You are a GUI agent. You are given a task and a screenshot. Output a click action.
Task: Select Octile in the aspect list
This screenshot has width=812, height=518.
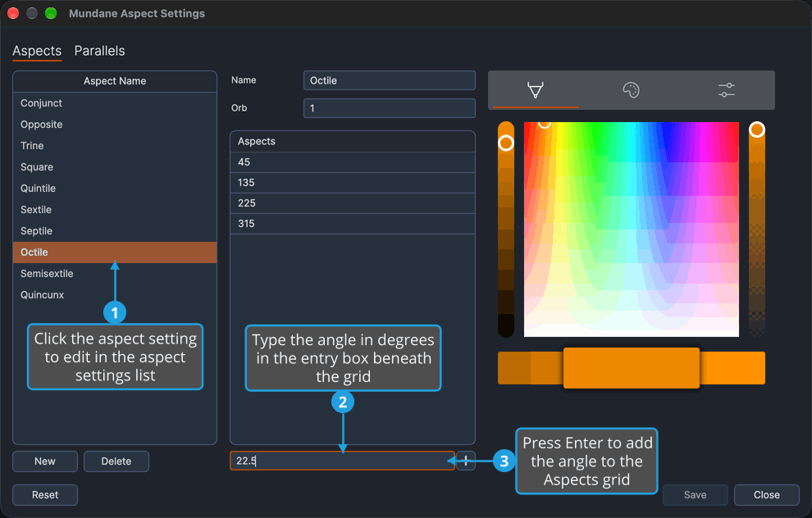(x=115, y=252)
